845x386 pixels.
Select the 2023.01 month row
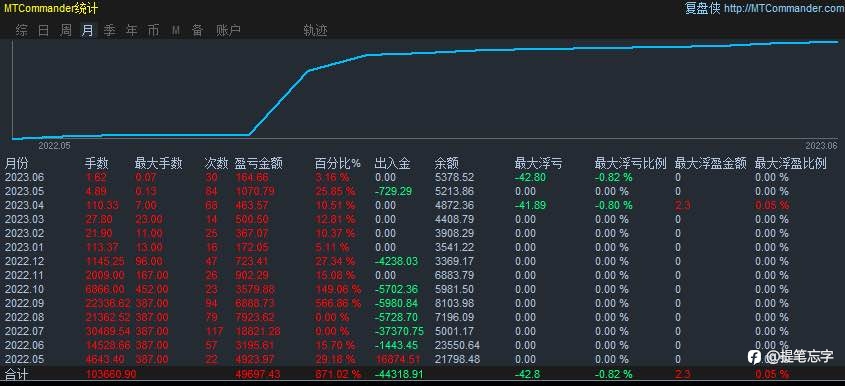pyautogui.click(x=422, y=247)
